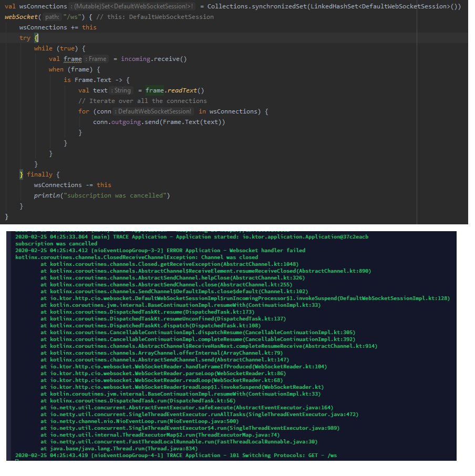This screenshot has width=475, height=476.
Task: Click the 'DispatchedTaskKt.resumeUnconfined' stack frame
Action: tap(163, 319)
